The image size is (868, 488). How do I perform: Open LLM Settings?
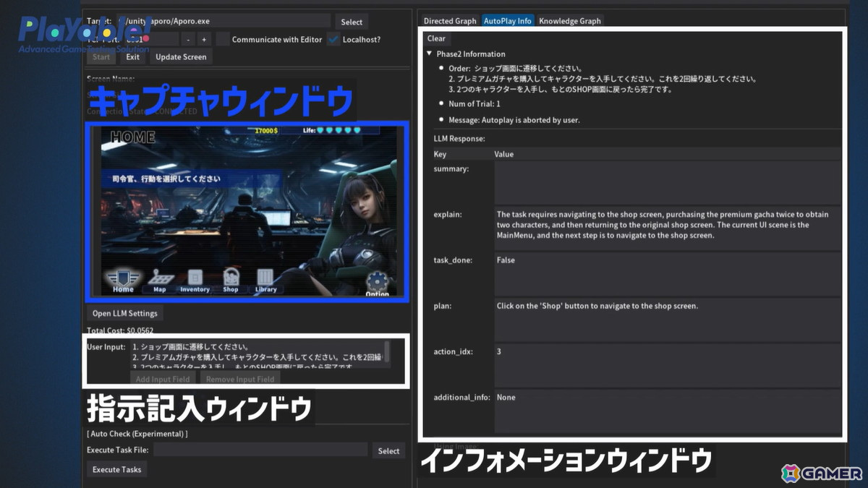[x=124, y=313]
